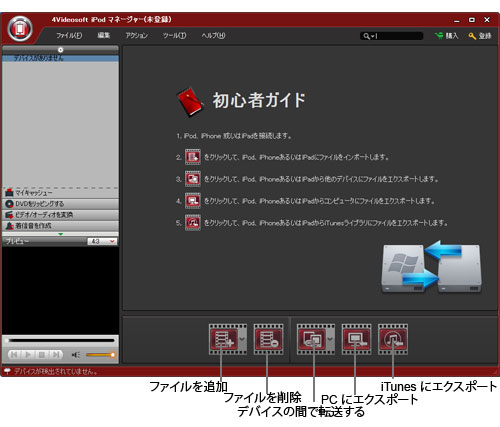Click the red guidebook icon
Screen dimensions: 500x427
pyautogui.click(x=190, y=101)
